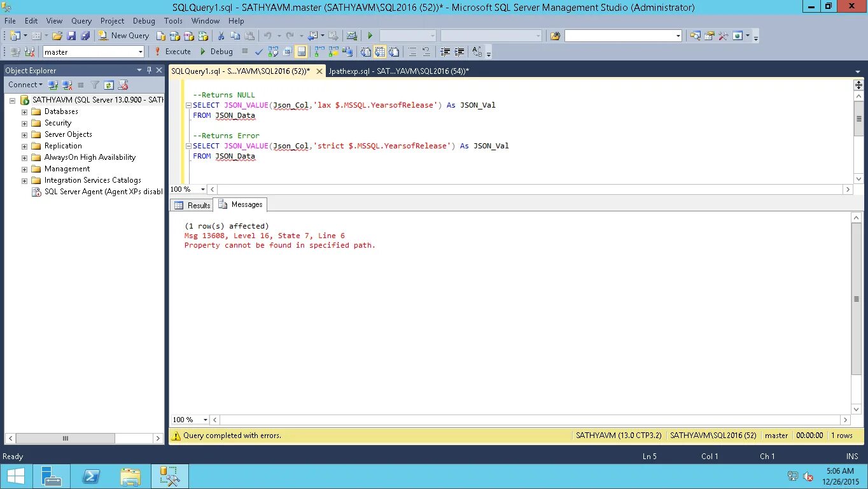Select SQL Server Agent tree item
Screen dimensions: 868x489
click(97, 192)
